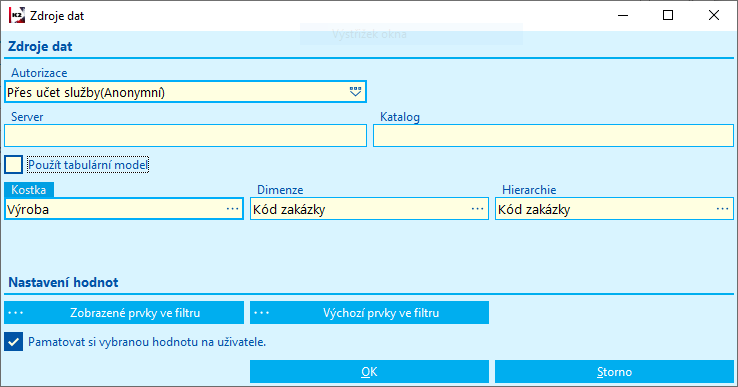Maximize the Zdroje dat window
Screen dimensions: 738x387
(668, 16)
